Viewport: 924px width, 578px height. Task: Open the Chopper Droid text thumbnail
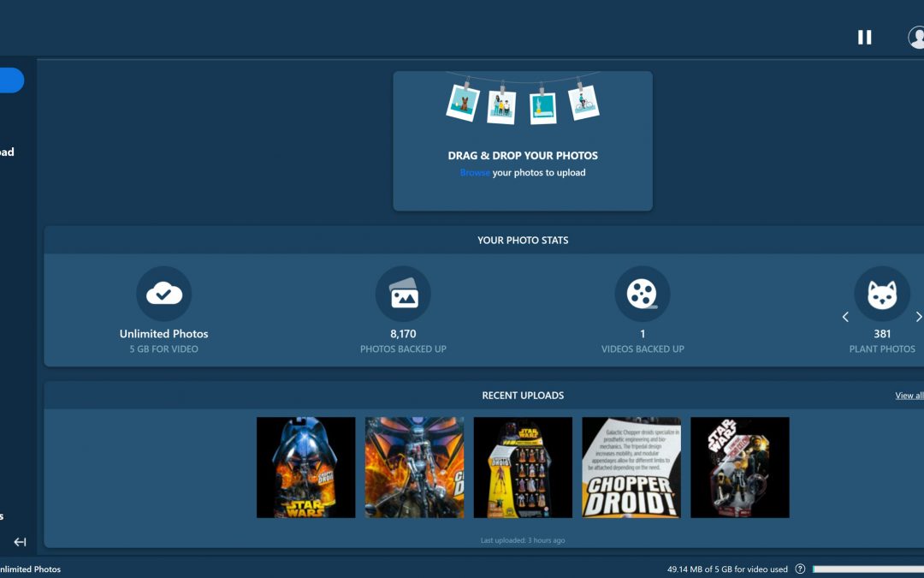631,468
